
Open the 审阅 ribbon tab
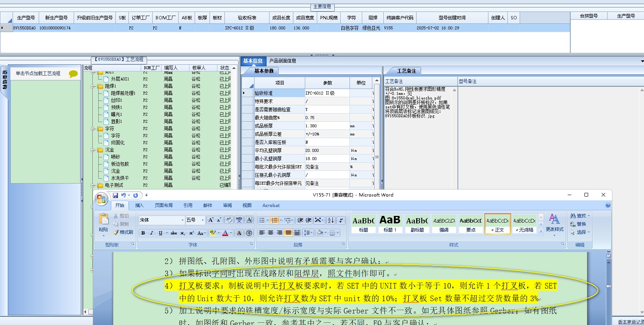click(x=227, y=205)
